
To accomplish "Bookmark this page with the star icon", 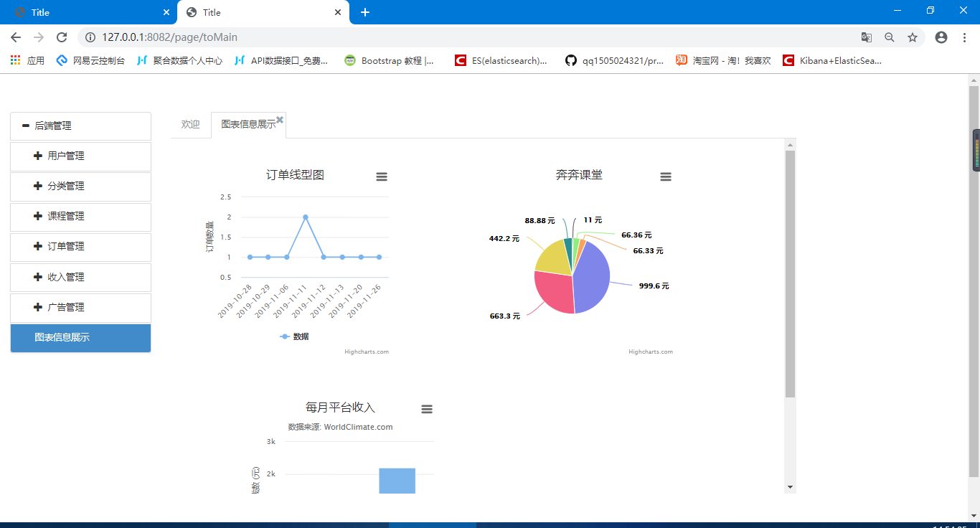I will coord(913,37).
